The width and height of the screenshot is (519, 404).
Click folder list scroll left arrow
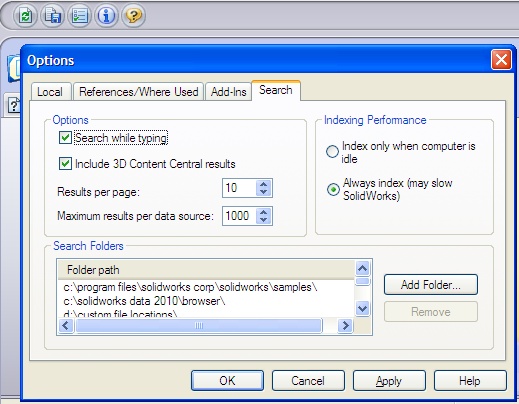[66, 325]
